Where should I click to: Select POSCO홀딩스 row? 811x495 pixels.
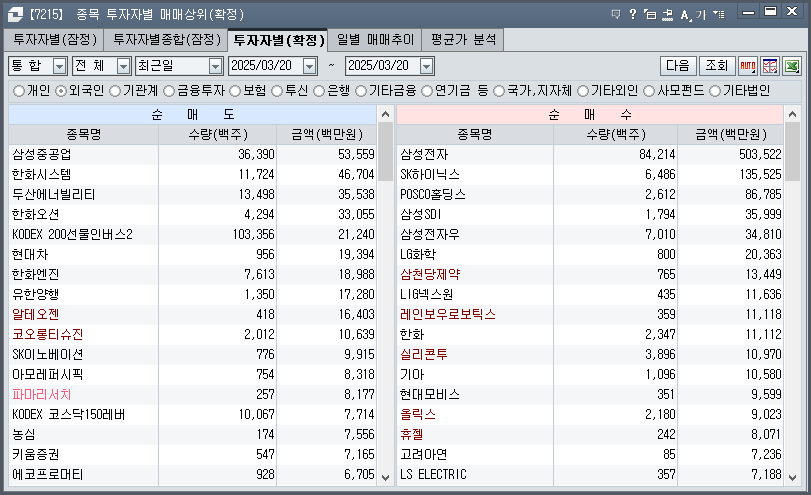(590, 194)
